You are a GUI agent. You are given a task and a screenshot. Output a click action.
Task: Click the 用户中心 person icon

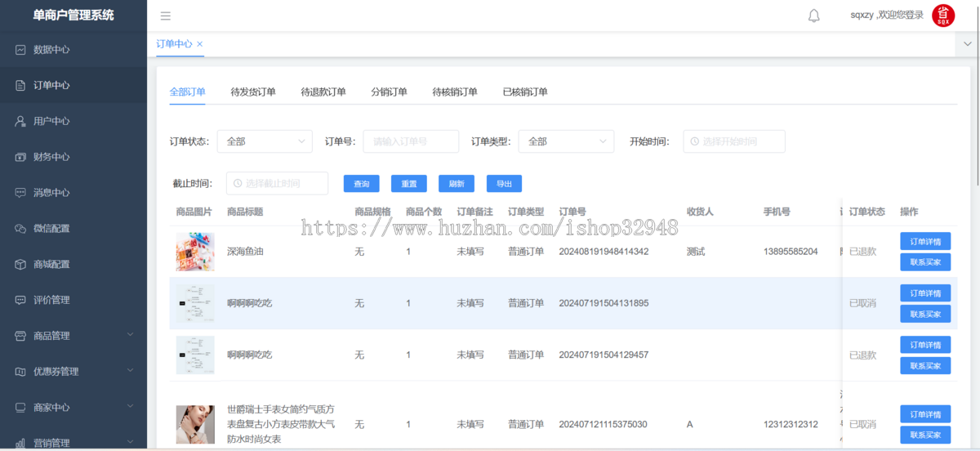[x=20, y=121]
